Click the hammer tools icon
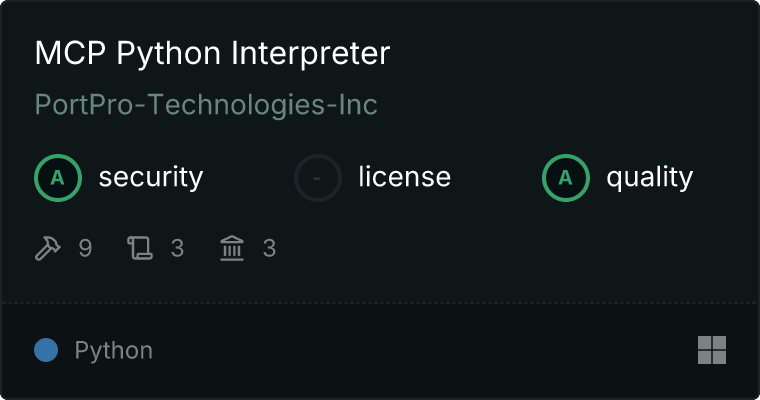 tap(48, 248)
